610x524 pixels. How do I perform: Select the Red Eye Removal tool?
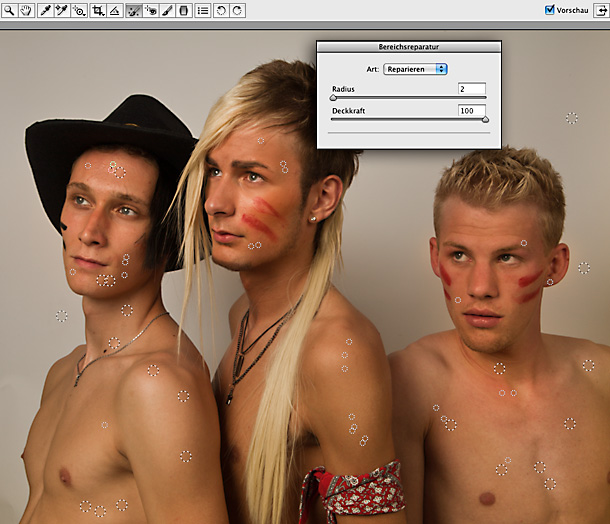point(150,11)
